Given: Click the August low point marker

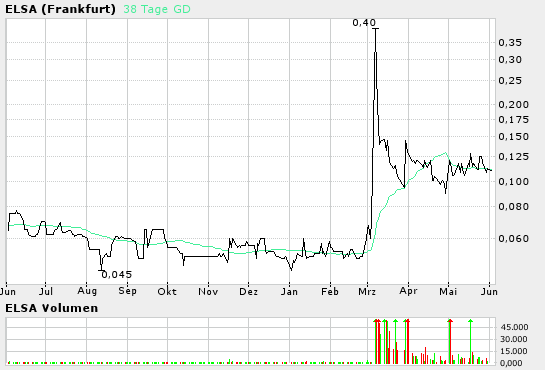Looking at the screenshot, I should (101, 270).
